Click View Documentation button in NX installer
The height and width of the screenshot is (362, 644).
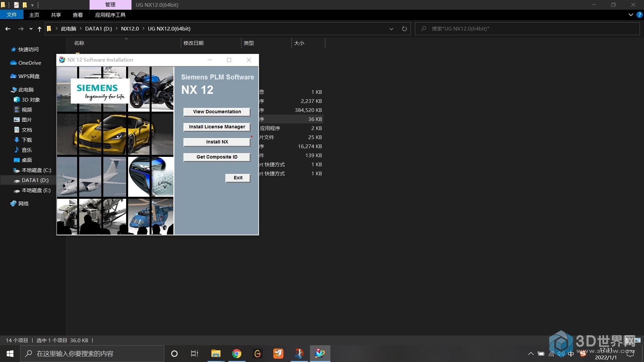coord(217,112)
